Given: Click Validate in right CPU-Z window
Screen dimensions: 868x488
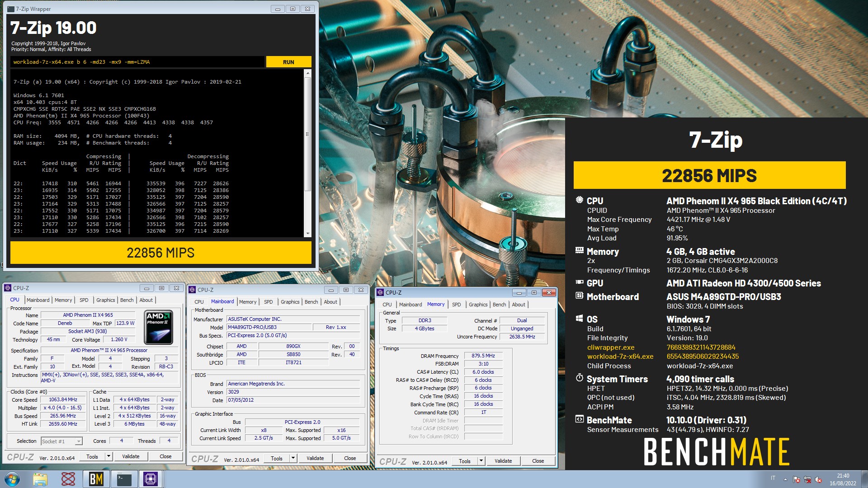Looking at the screenshot, I should [503, 461].
